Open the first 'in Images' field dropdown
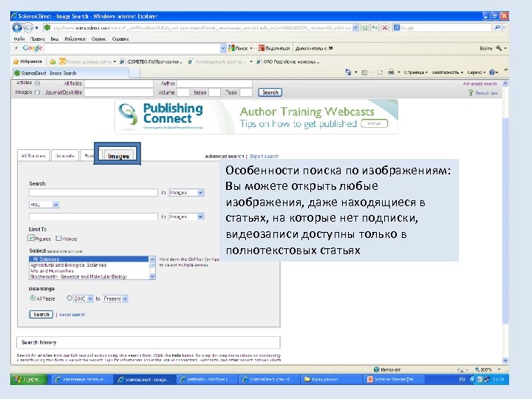This screenshot has height=399, width=532. point(187,192)
